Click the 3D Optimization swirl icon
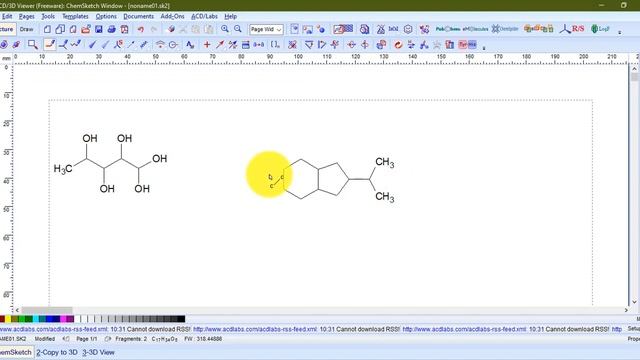This screenshot has width=640, height=360. [x=398, y=44]
